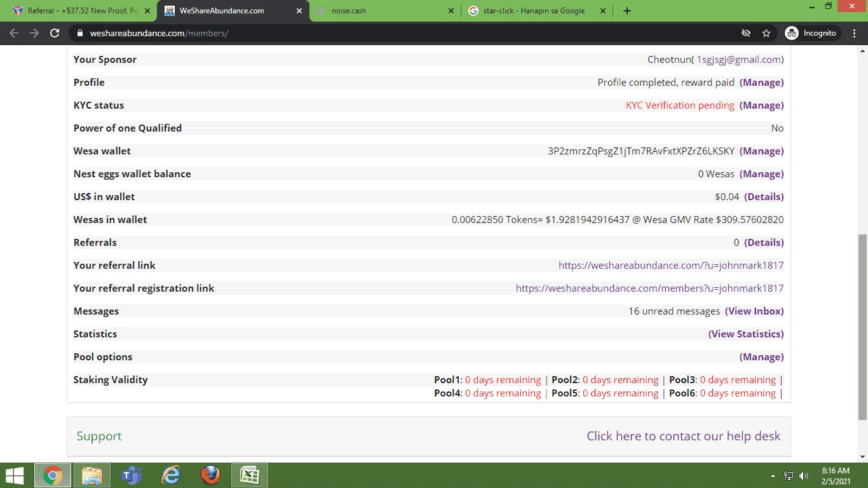View site info via the padlock icon
The width and height of the screenshot is (868, 488).
(80, 33)
